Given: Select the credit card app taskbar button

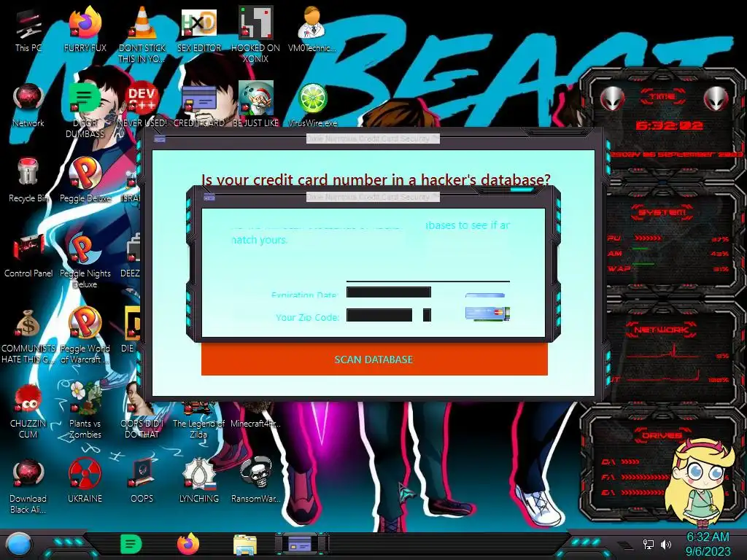Looking at the screenshot, I should tap(300, 544).
